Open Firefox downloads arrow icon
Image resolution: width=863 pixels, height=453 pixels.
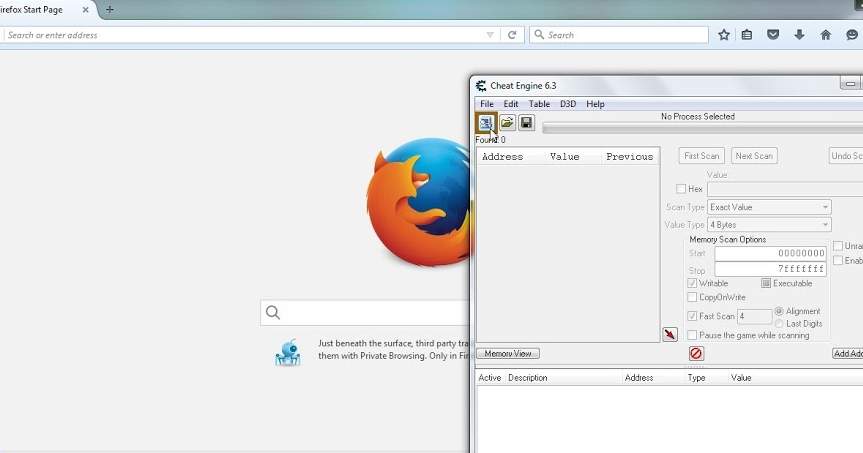pos(799,35)
